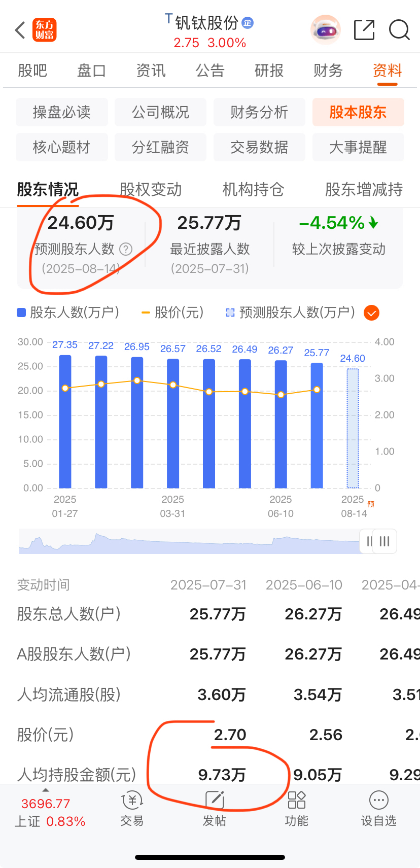Switch to 股权变动 sub-tab
The image size is (420, 868).
pos(151,190)
